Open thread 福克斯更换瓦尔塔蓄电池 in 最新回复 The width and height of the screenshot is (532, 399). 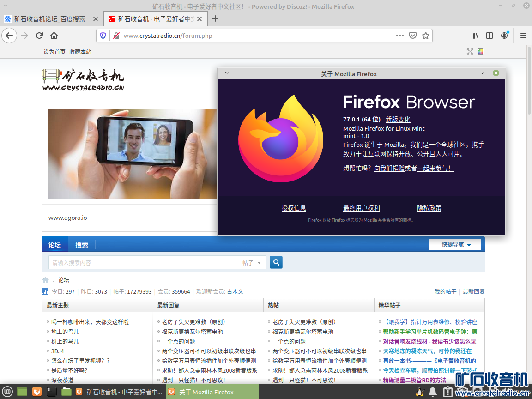tap(193, 332)
